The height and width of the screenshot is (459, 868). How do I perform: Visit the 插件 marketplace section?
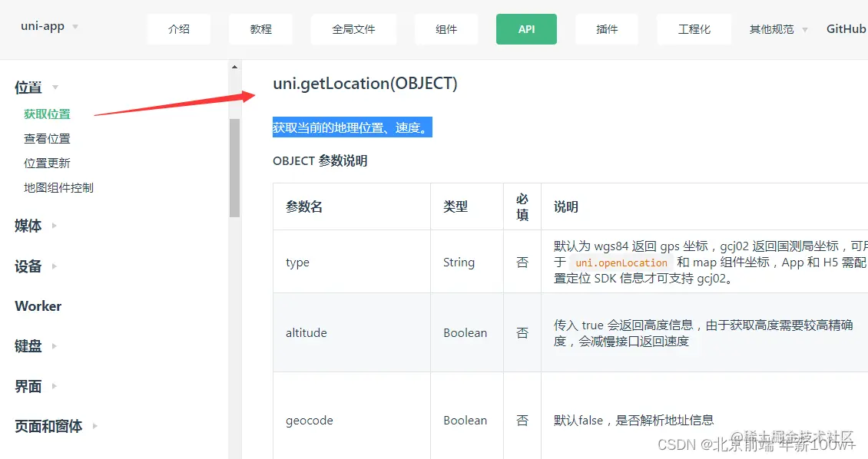(x=606, y=28)
